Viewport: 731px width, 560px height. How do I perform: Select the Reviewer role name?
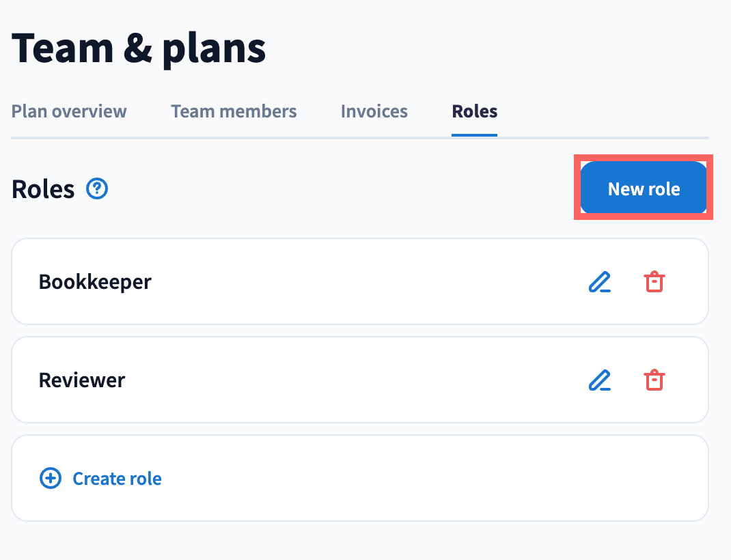[x=82, y=380]
